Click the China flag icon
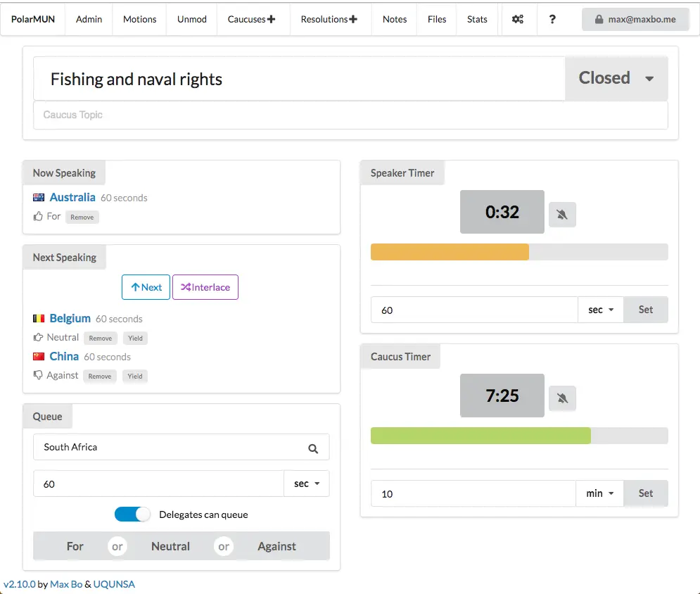This screenshot has height=594, width=700. [39, 357]
